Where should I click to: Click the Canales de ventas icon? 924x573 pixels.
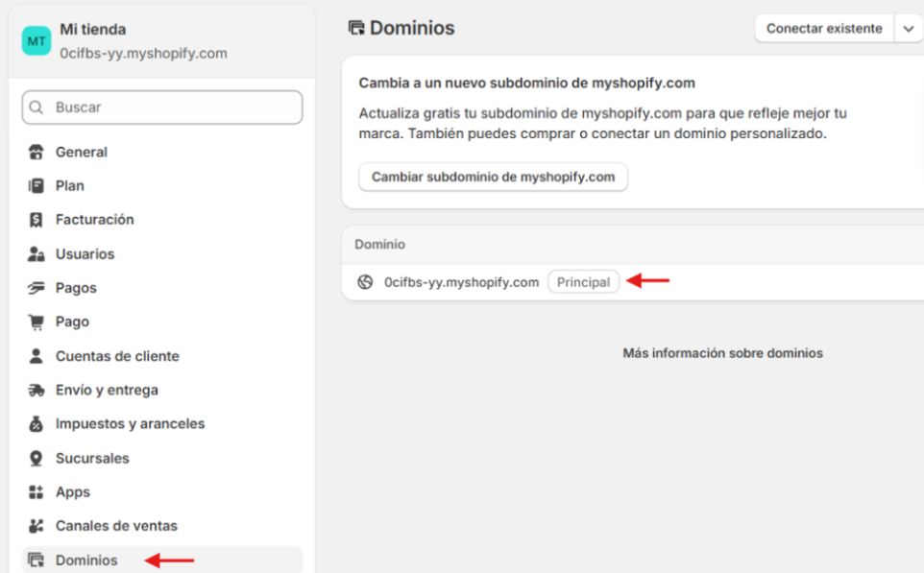(36, 526)
